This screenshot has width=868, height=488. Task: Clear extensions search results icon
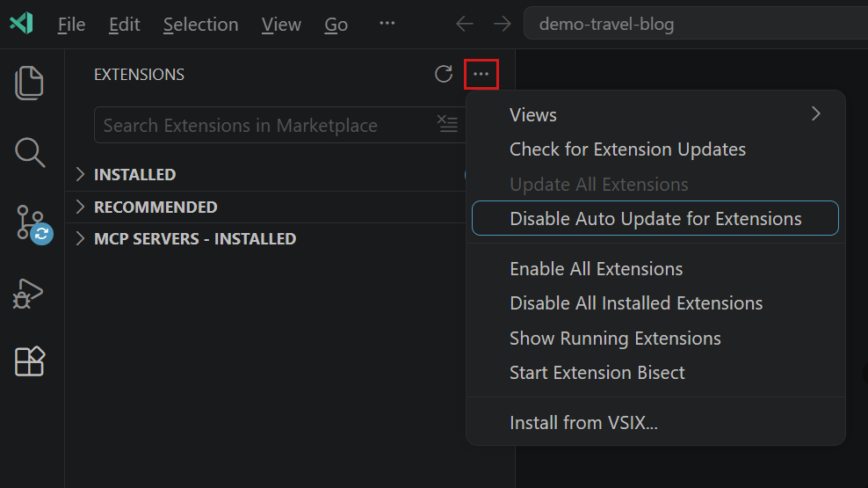tap(447, 124)
